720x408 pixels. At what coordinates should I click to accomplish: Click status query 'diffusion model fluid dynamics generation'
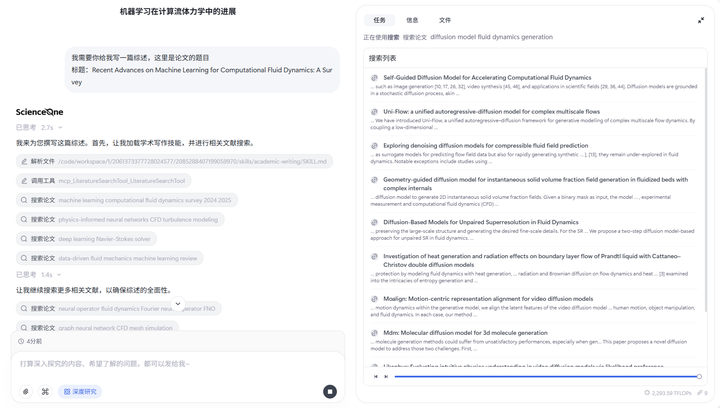(x=491, y=37)
